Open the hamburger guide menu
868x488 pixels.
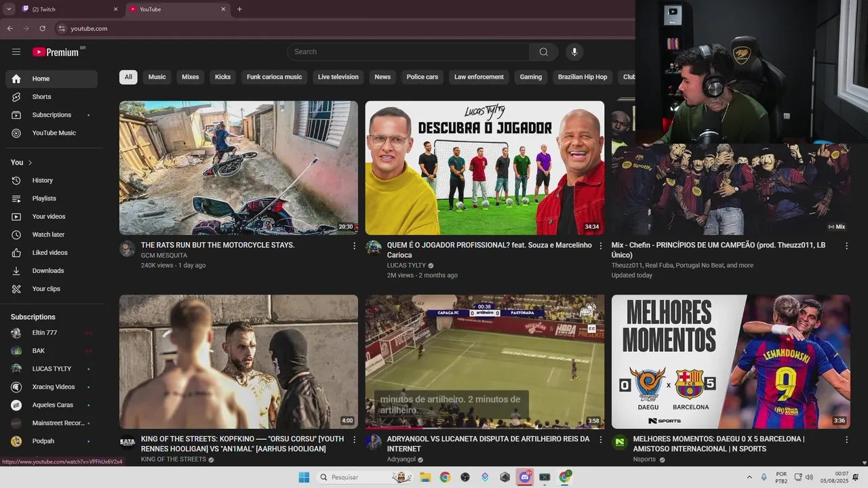point(16,52)
